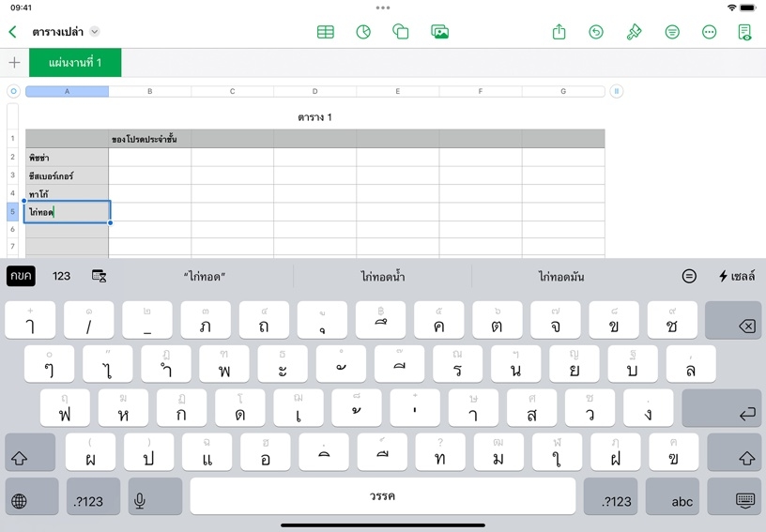The height and width of the screenshot is (532, 766).
Task: Select column A header
Action: tap(67, 92)
